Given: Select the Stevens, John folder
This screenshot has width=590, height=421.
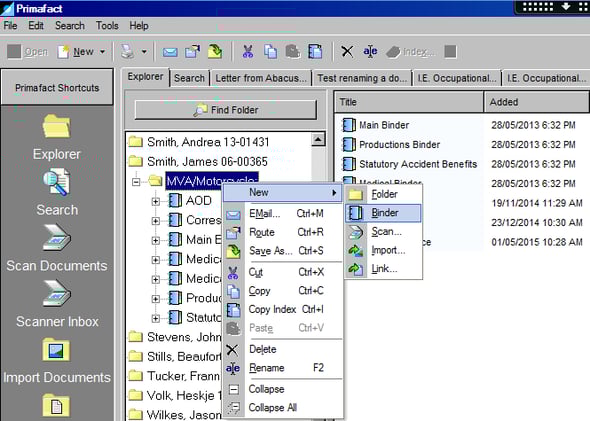Looking at the screenshot, I should click(x=175, y=337).
